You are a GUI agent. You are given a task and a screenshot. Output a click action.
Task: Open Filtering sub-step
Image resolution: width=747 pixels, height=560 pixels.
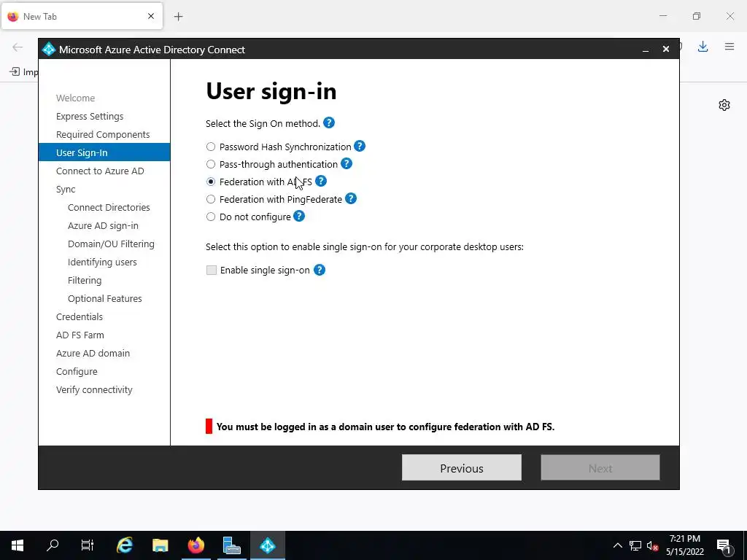pos(85,280)
